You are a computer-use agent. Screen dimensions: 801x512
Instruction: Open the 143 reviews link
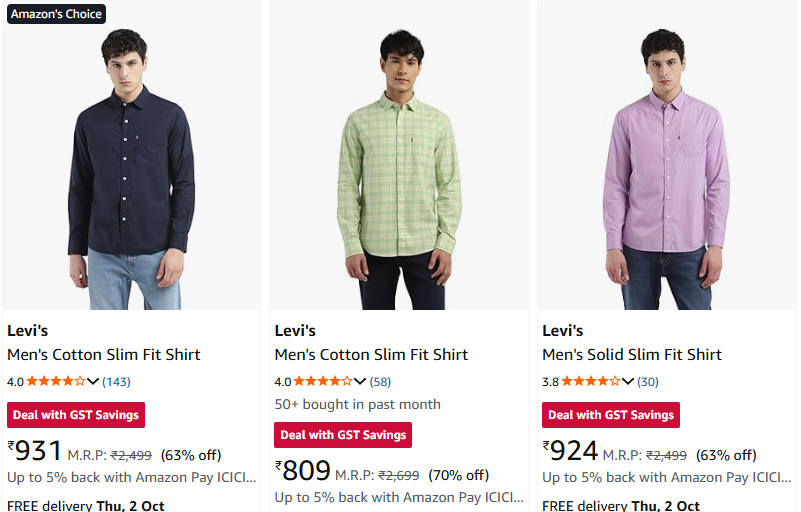tap(117, 381)
